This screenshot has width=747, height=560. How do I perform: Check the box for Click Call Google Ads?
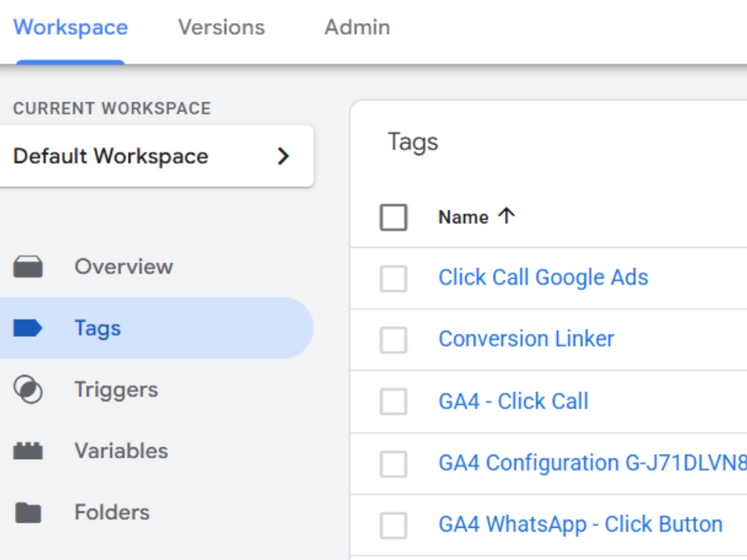(394, 279)
